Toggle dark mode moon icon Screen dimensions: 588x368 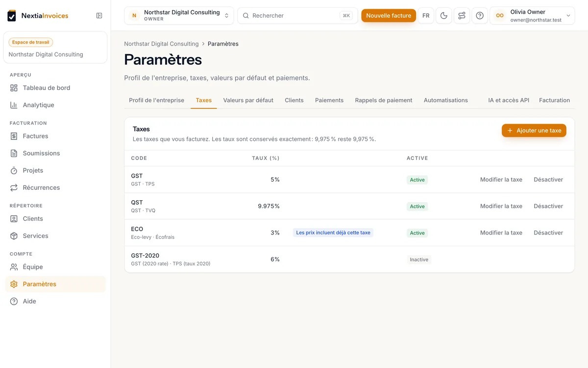444,16
